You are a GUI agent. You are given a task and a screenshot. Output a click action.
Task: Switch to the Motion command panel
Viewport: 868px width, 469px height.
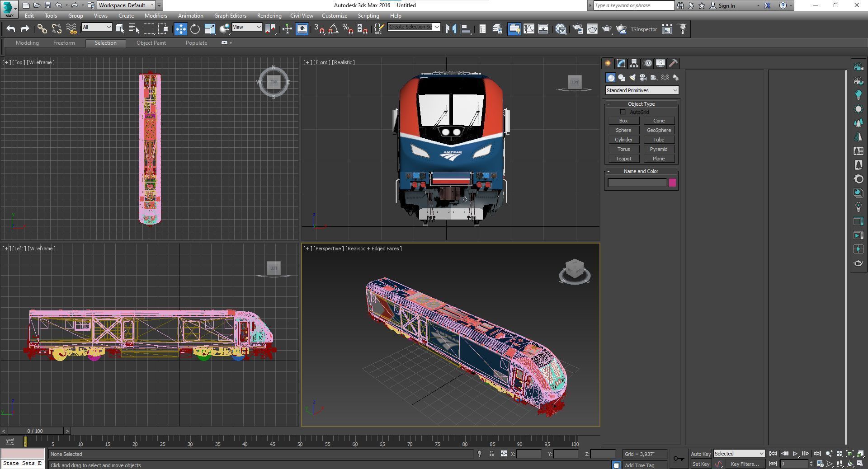[x=648, y=63]
